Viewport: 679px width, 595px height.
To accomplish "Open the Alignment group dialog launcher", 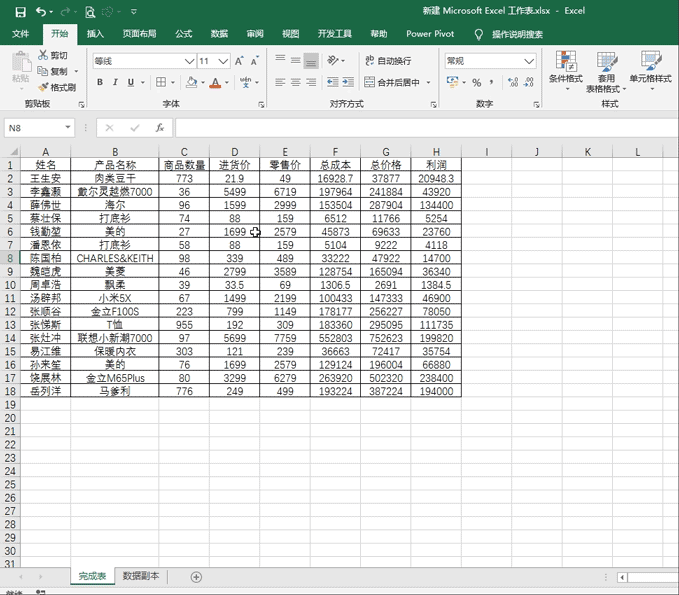I will pyautogui.click(x=433, y=105).
